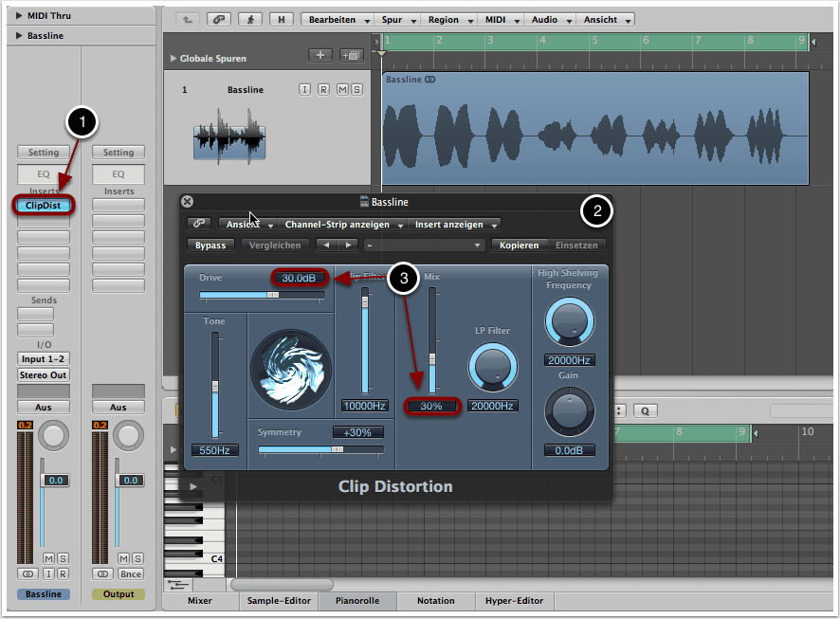Open the Bearbeiten menu
Screen dimensions: 840x619
[x=331, y=19]
